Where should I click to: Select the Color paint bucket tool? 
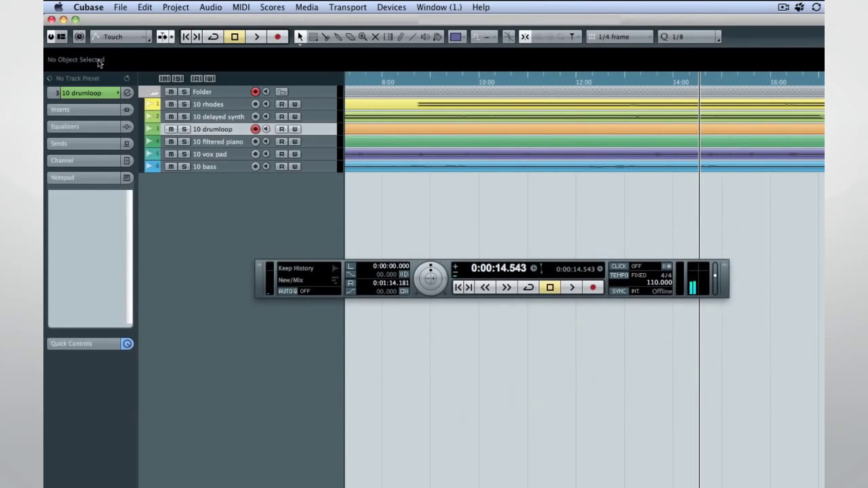click(x=437, y=37)
